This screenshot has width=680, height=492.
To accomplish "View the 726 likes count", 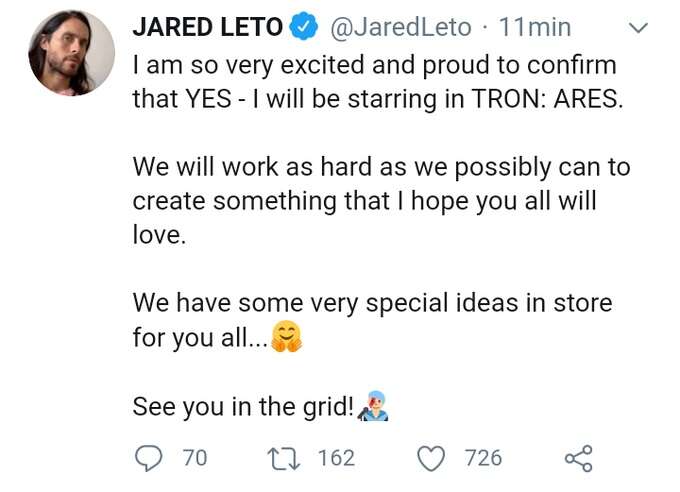I will tap(483, 458).
